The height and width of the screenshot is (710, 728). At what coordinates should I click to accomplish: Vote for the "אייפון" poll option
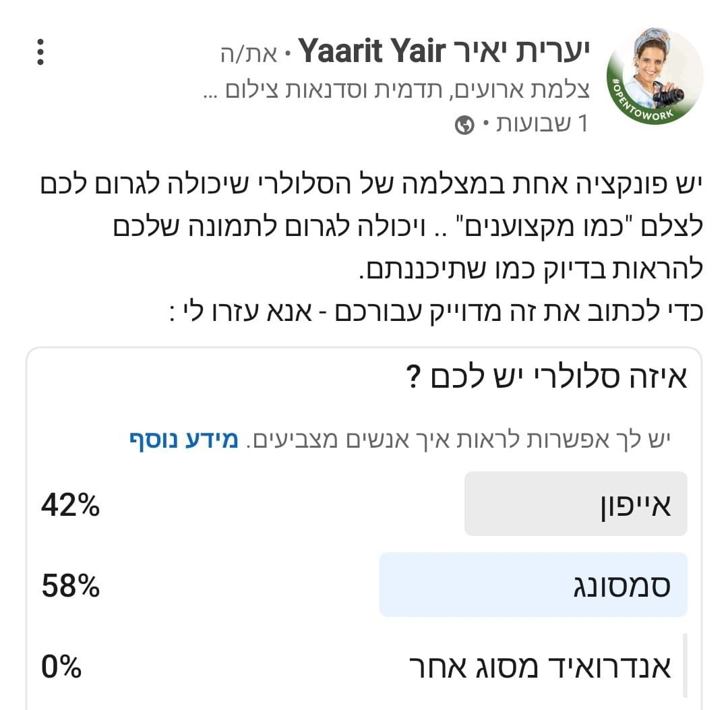click(576, 504)
